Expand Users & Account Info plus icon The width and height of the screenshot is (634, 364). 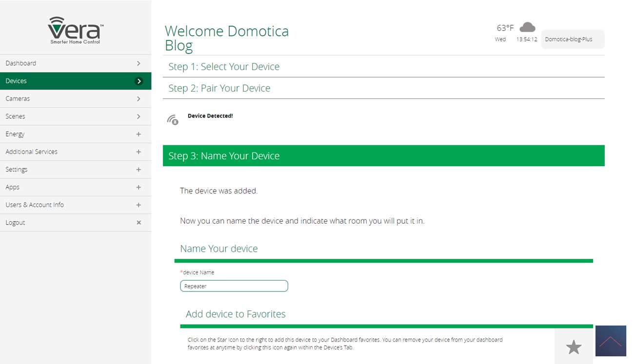(139, 205)
